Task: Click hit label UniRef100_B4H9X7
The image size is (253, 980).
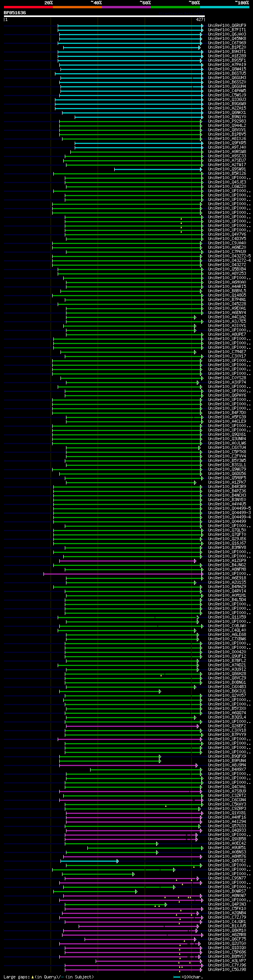Action: (x=227, y=769)
